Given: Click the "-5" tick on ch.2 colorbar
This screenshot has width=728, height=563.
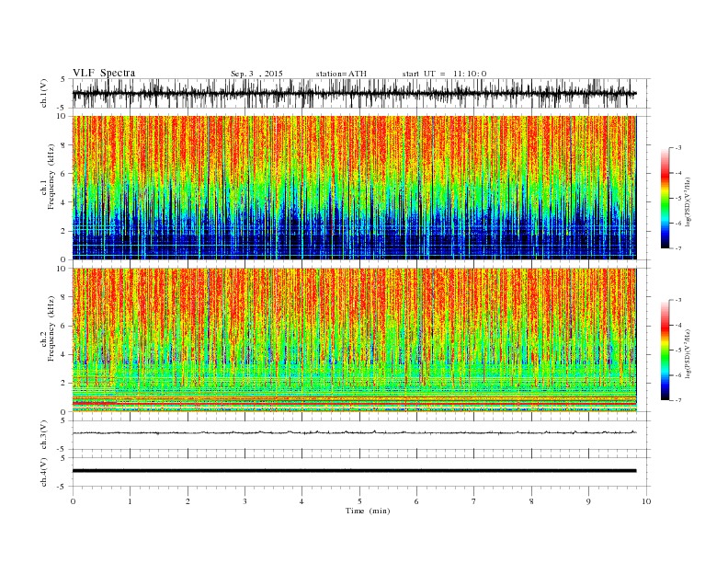Looking at the screenshot, I should [x=678, y=350].
